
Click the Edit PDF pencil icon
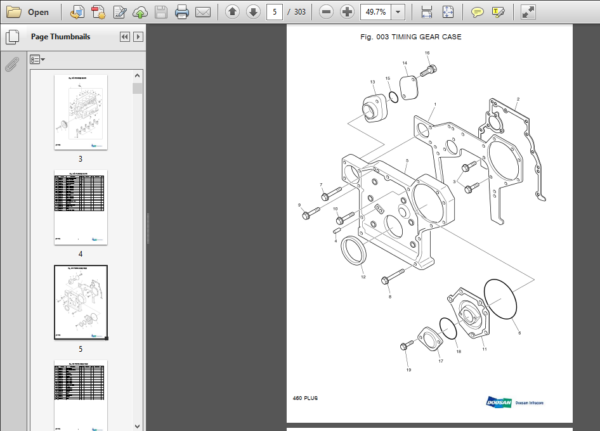tap(120, 12)
